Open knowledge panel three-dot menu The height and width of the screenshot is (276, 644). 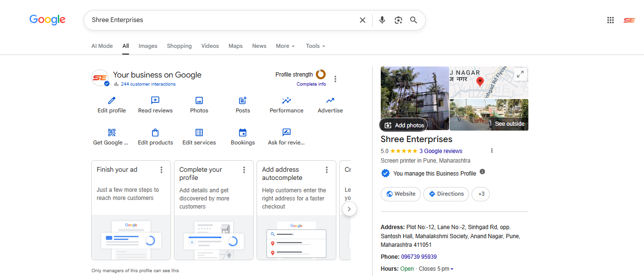[492, 151]
